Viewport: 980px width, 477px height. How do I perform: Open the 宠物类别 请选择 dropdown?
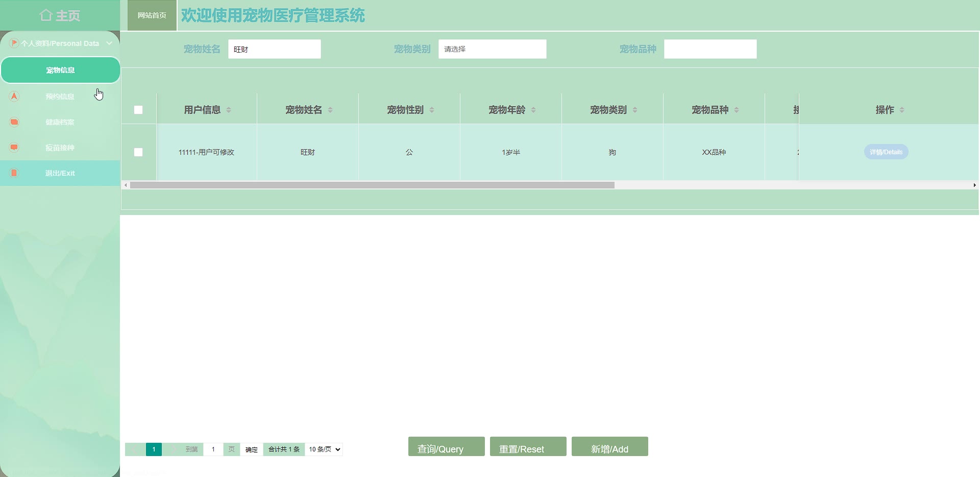(492, 49)
